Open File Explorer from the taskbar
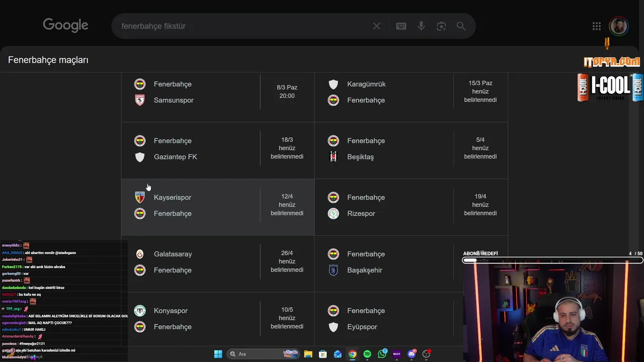 (x=308, y=354)
